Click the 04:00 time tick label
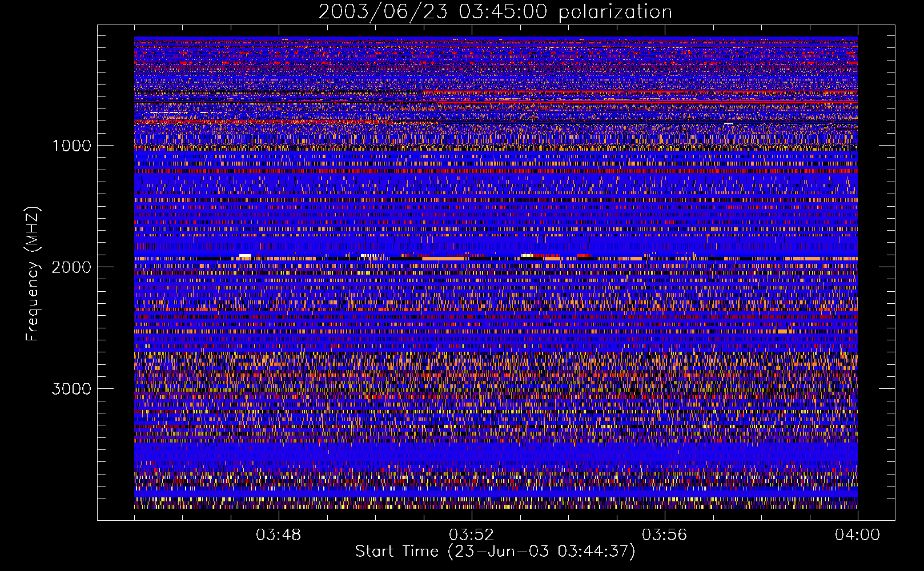 click(x=857, y=535)
